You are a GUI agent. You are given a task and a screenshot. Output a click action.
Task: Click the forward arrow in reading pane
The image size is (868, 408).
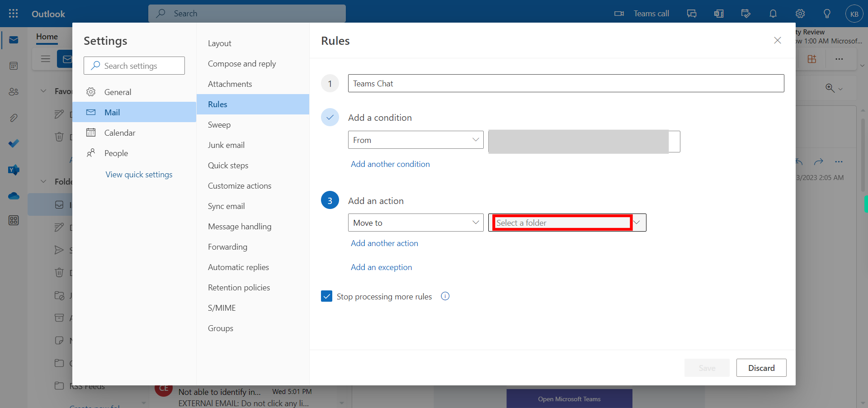point(818,161)
